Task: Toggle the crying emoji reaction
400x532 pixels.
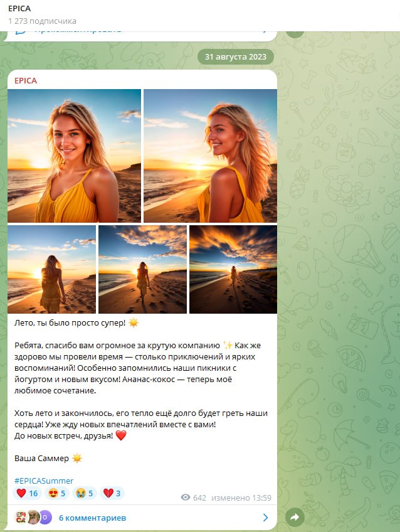Action: [x=85, y=493]
